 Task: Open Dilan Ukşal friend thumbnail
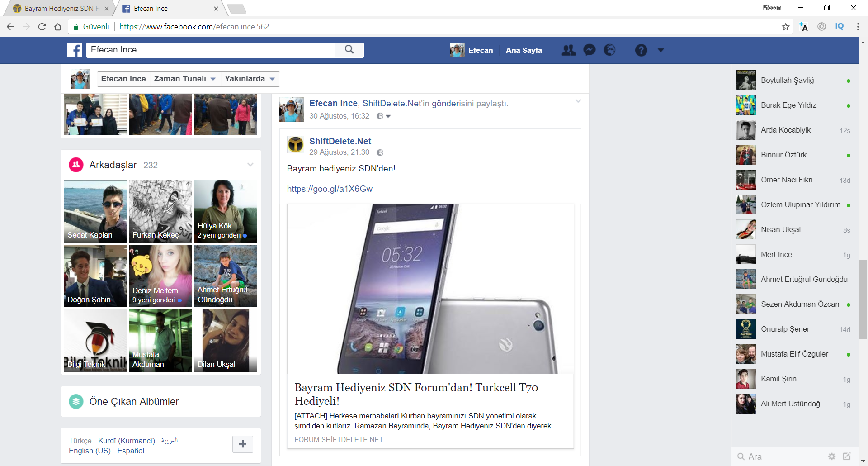[x=226, y=341]
